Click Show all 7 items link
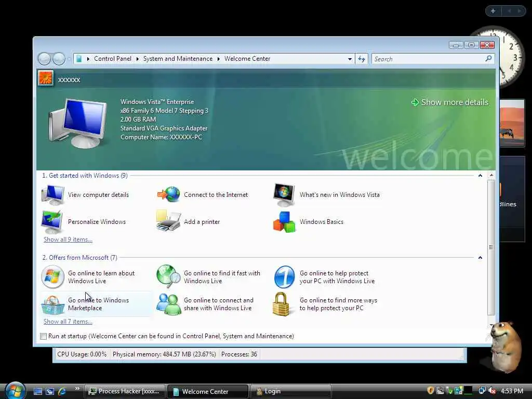The height and width of the screenshot is (399, 532). (68, 321)
